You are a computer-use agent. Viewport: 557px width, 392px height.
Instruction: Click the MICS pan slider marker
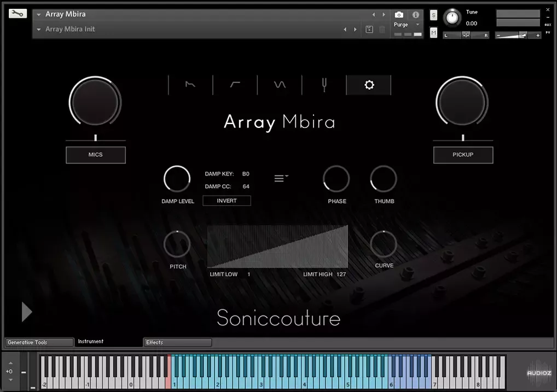tap(95, 138)
